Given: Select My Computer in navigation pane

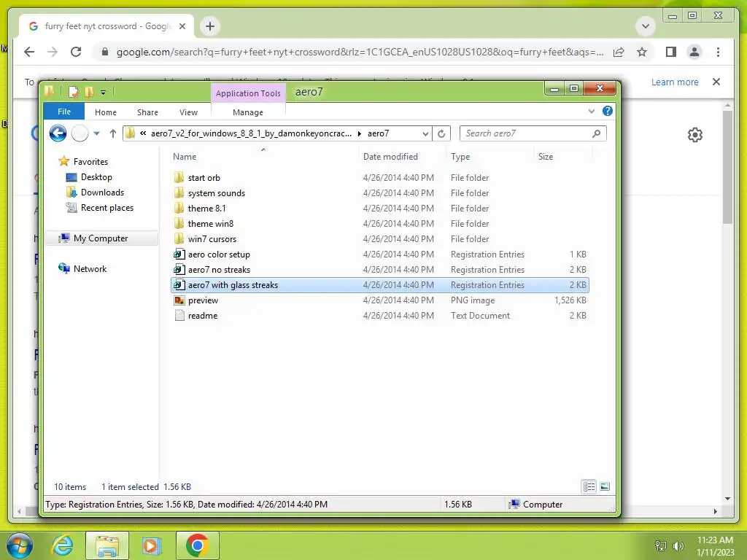Looking at the screenshot, I should tap(101, 238).
